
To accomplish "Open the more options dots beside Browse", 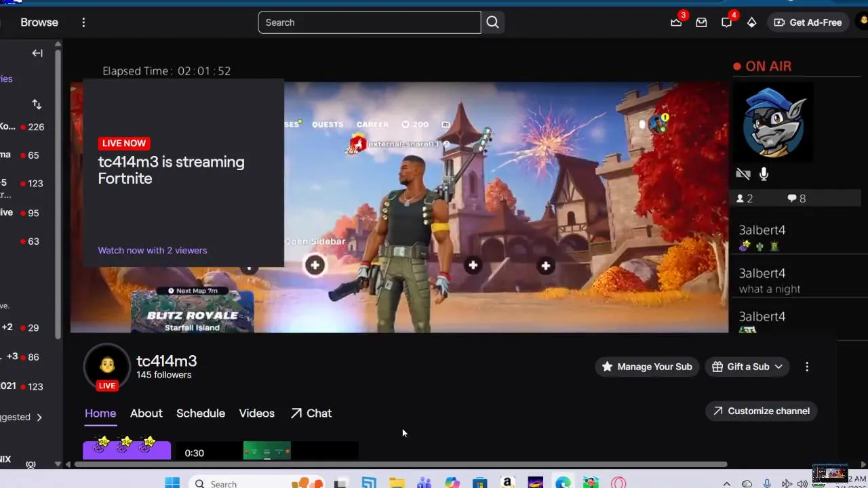I will (83, 22).
